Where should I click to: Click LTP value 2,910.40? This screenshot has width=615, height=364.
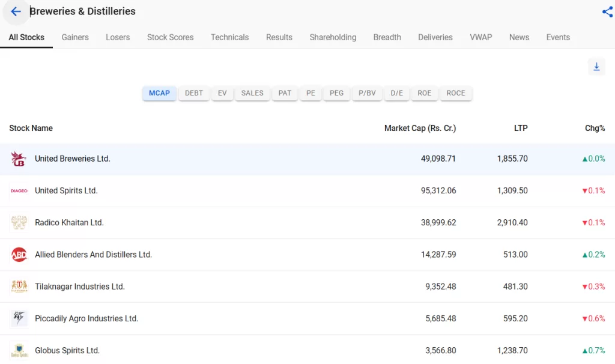point(512,222)
